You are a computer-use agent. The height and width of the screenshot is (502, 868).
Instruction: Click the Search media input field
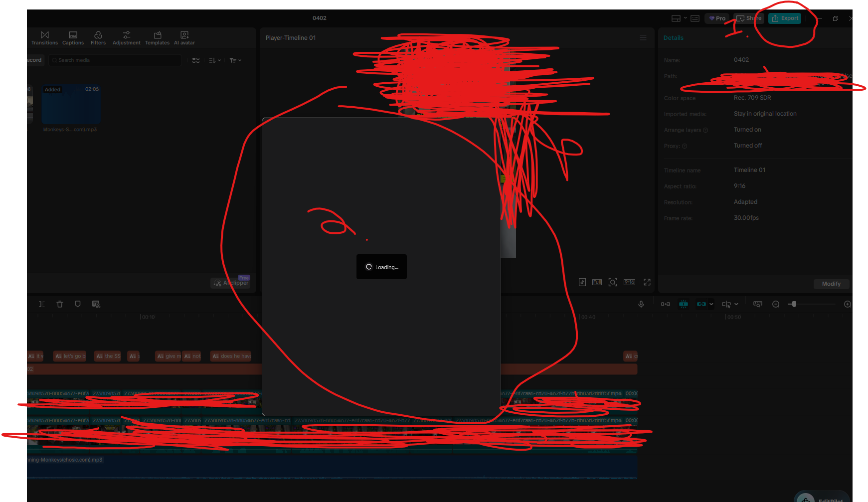(x=117, y=60)
